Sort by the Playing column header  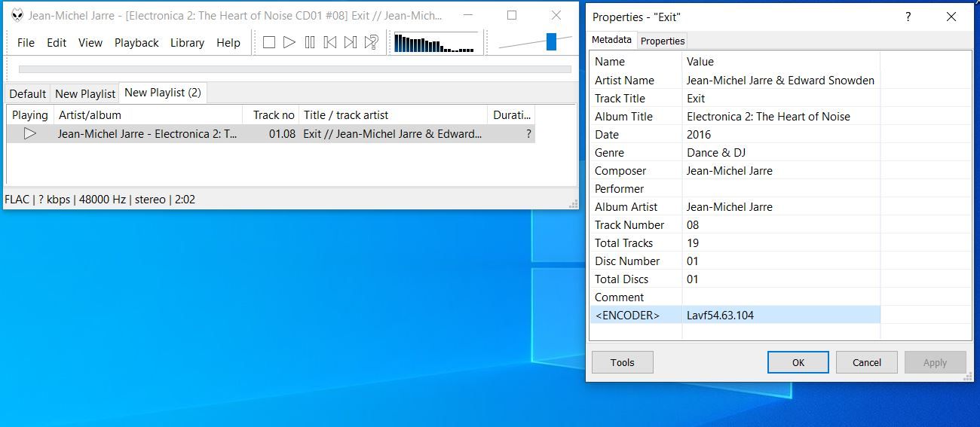pyautogui.click(x=30, y=115)
